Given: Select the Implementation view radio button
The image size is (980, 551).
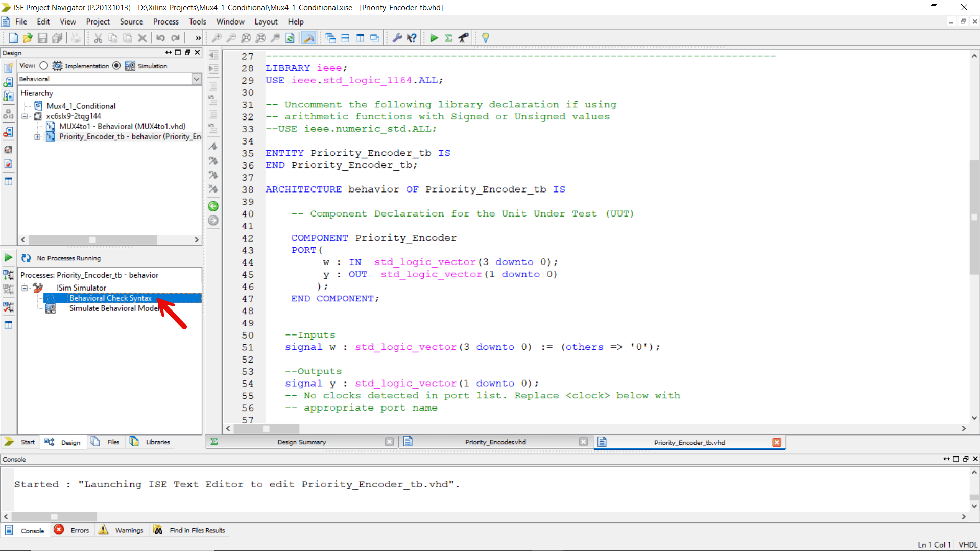Looking at the screenshot, I should point(43,65).
